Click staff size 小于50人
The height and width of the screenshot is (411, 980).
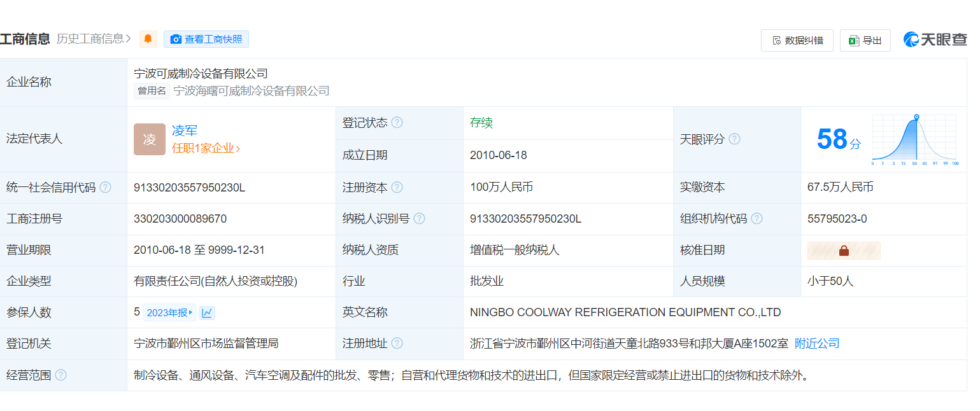(x=830, y=281)
